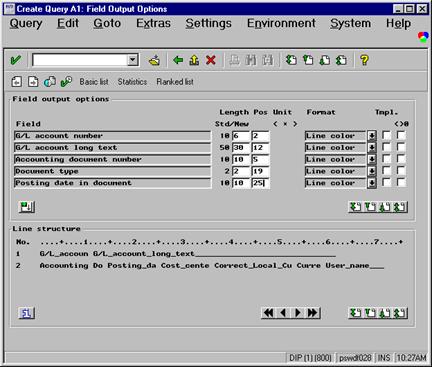Open the command field dropdown arrow

pos(133,60)
